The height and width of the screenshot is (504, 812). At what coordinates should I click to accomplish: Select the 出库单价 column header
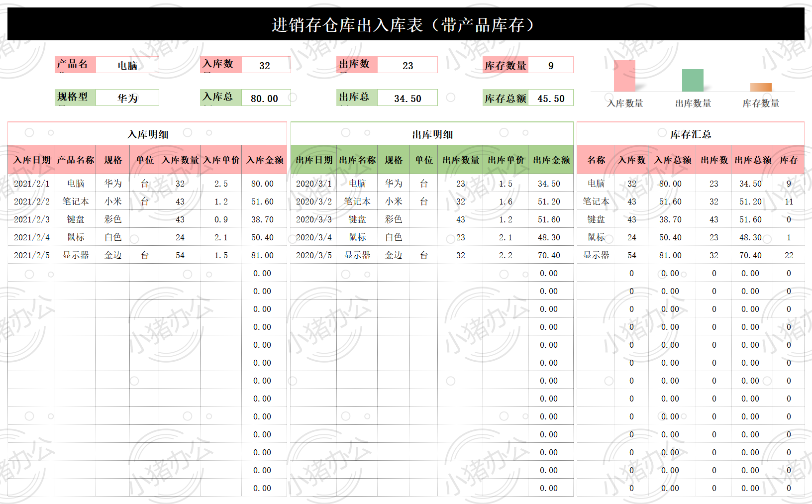pos(506,160)
